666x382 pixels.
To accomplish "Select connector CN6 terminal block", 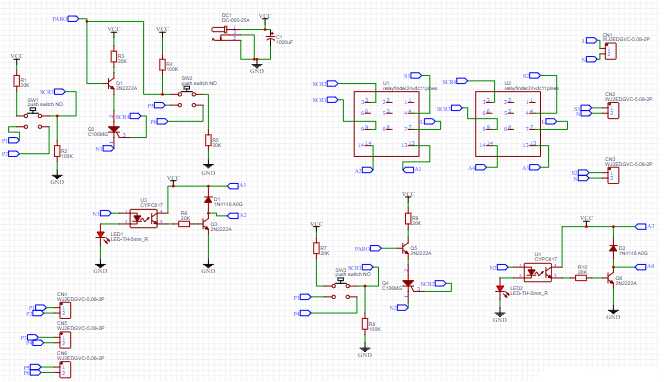I will coord(65,370).
